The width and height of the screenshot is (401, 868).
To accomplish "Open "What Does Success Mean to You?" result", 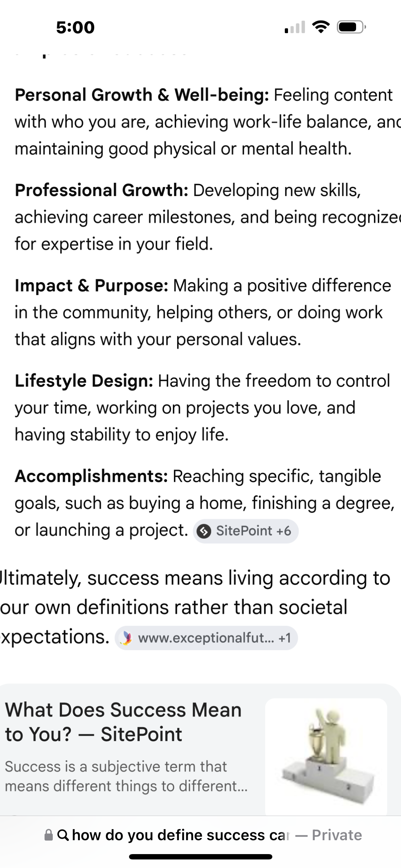I will click(x=123, y=722).
